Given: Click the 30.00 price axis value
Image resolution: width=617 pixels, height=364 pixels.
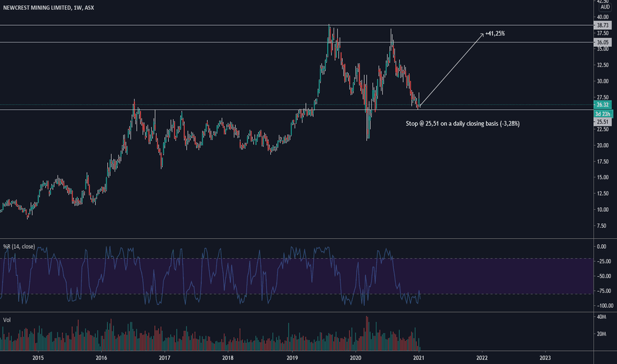Looking at the screenshot, I should 602,81.
